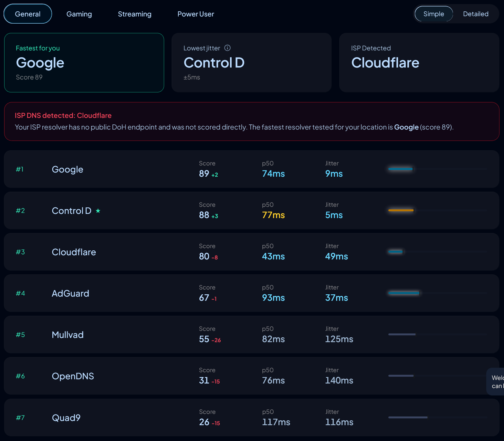This screenshot has width=504, height=441.
Task: Select the Quad9 ranking row
Action: 252,417
